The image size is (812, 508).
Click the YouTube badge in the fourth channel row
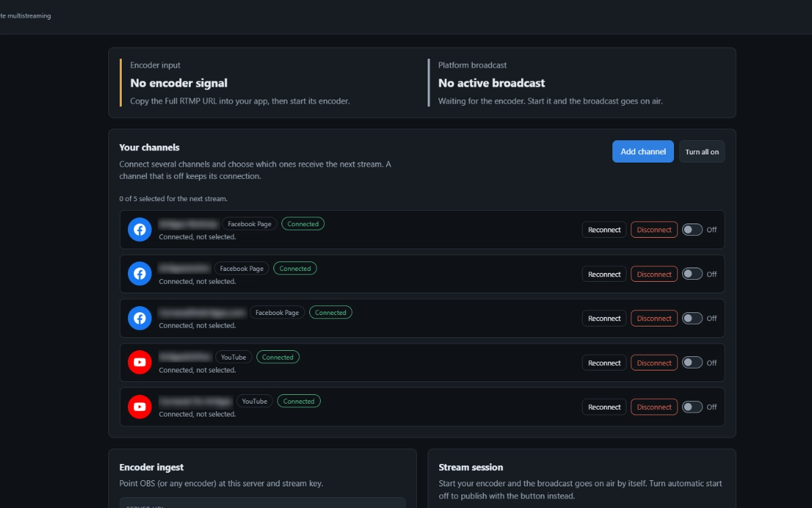pyautogui.click(x=233, y=357)
